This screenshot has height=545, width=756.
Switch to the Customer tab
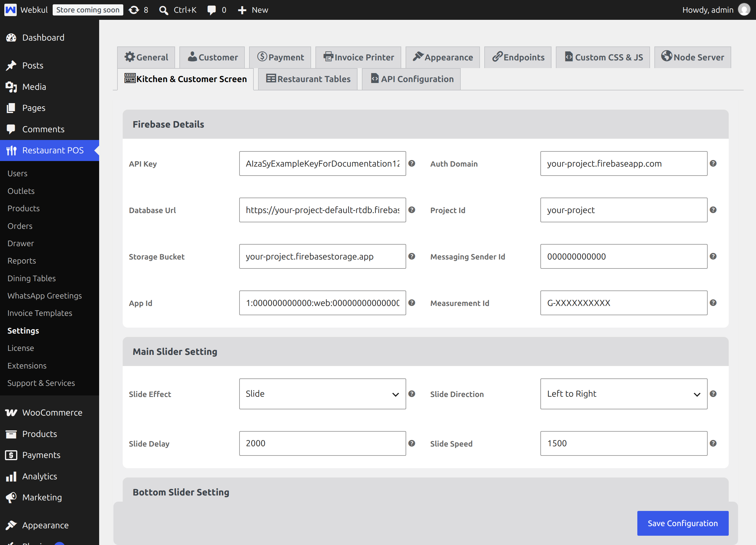pos(212,57)
